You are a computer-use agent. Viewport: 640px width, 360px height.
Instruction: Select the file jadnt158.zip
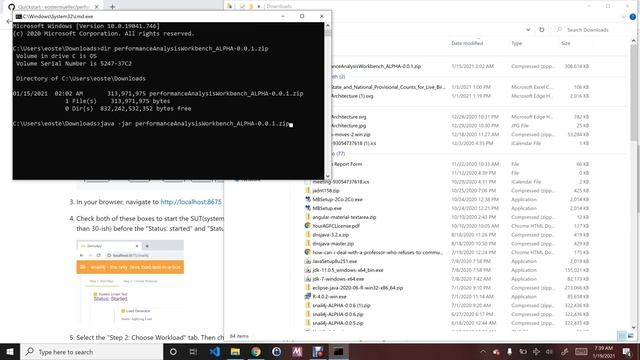point(326,191)
